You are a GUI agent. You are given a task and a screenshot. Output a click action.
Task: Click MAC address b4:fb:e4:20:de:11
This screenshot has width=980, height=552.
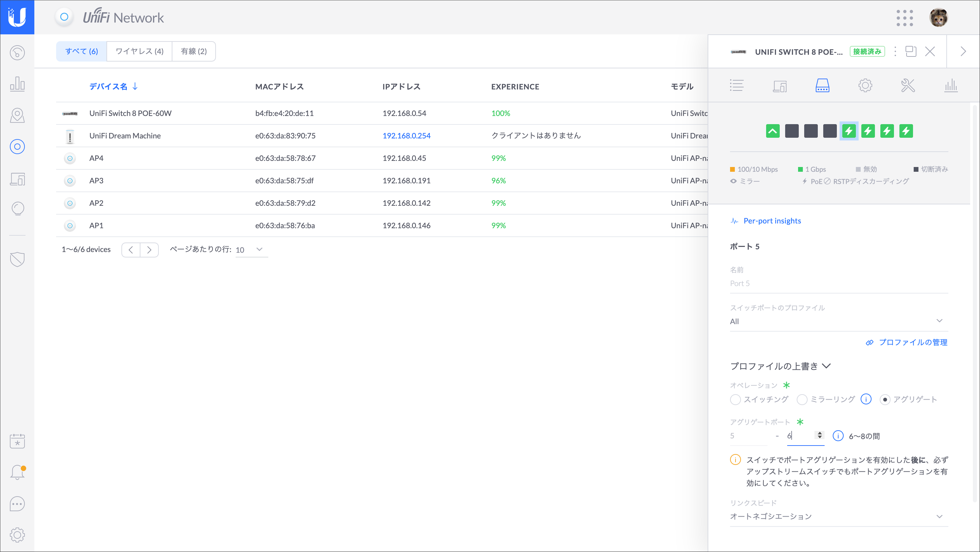pyautogui.click(x=284, y=113)
